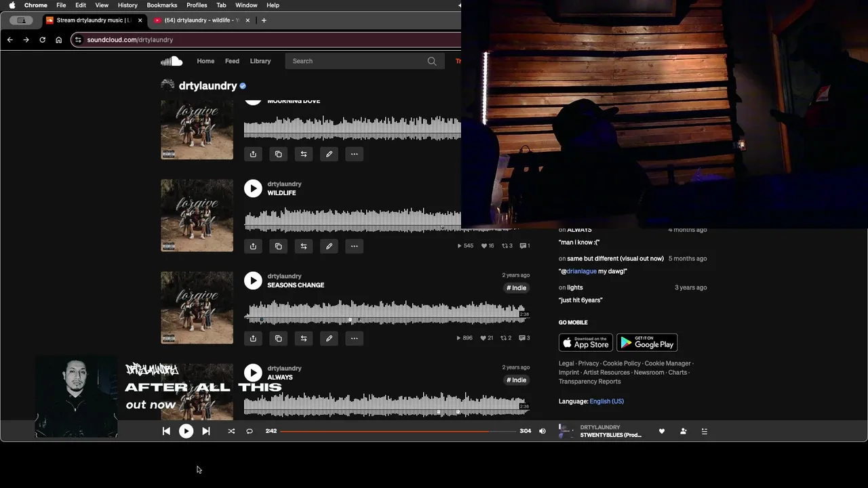The height and width of the screenshot is (488, 868).
Task: Go back in Chrome
Action: click(x=9, y=40)
